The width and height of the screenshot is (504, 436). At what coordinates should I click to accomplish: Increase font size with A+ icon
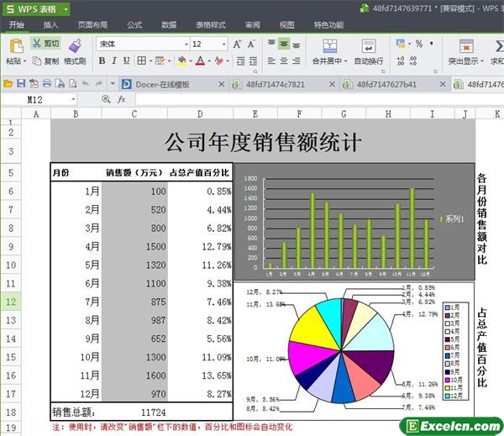pos(237,44)
